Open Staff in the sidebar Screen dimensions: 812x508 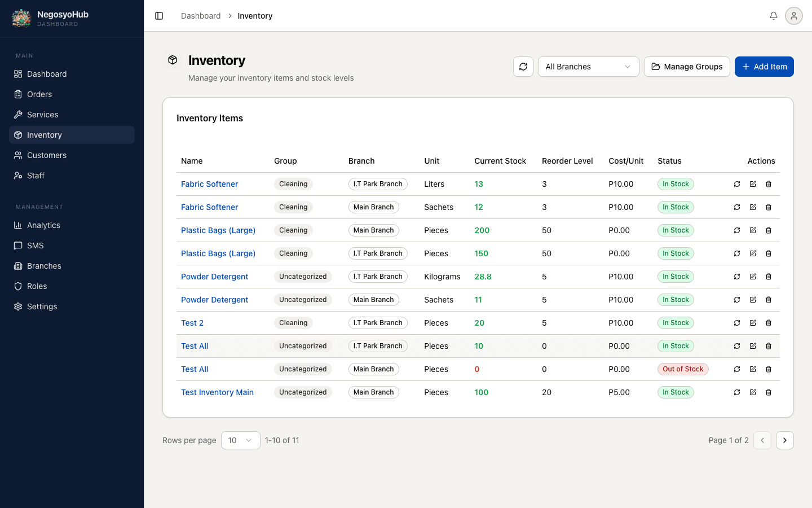point(72,176)
